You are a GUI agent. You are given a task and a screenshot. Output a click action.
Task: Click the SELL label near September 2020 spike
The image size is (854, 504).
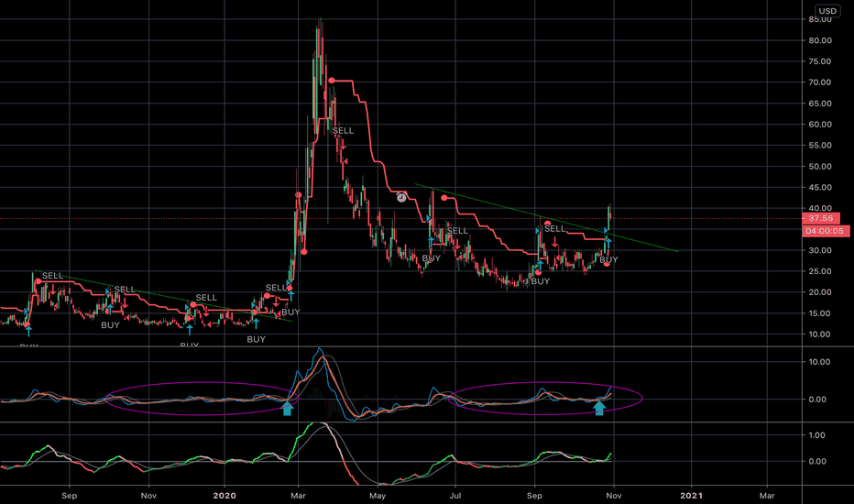[555, 229]
